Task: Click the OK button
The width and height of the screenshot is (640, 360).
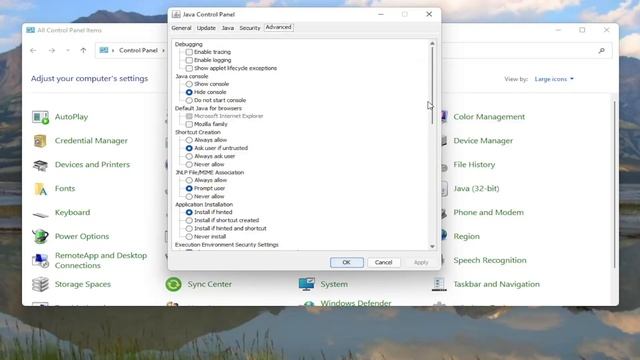Action: pyautogui.click(x=347, y=262)
